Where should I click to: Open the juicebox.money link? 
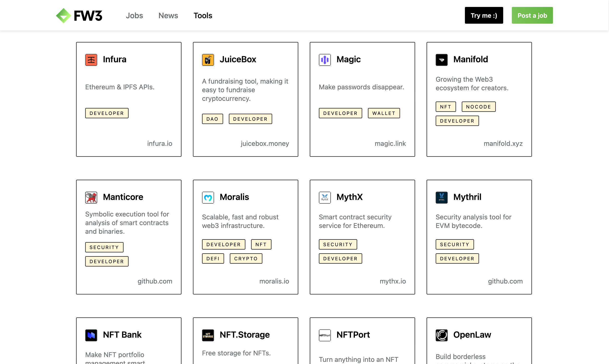pyautogui.click(x=265, y=143)
